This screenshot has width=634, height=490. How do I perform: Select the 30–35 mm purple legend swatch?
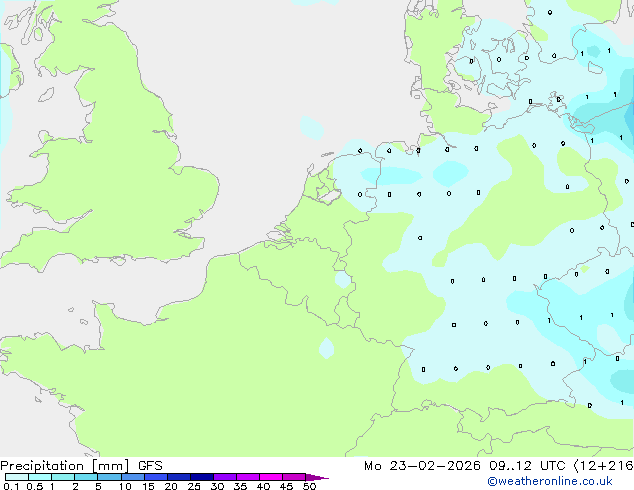pos(225,477)
